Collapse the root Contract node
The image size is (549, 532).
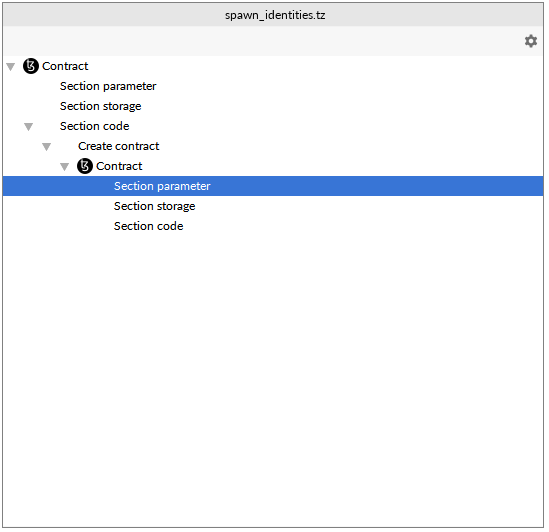point(11,67)
